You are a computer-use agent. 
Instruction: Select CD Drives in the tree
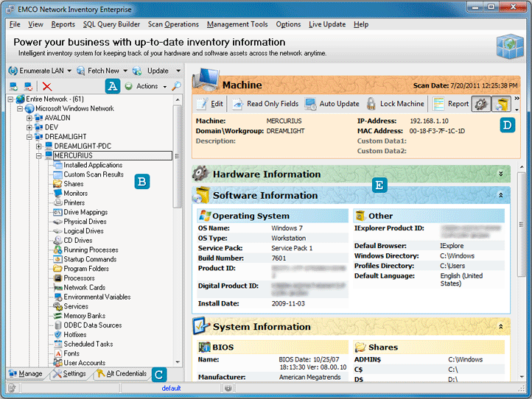(78, 240)
